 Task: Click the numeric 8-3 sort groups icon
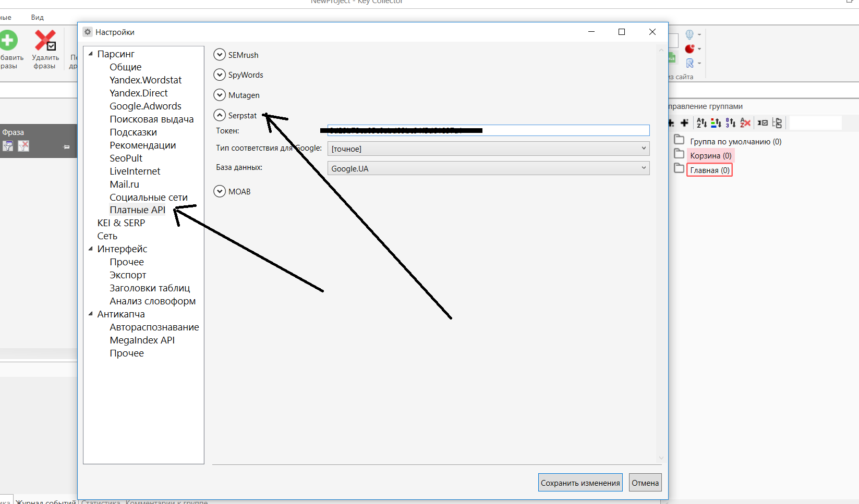click(x=730, y=123)
